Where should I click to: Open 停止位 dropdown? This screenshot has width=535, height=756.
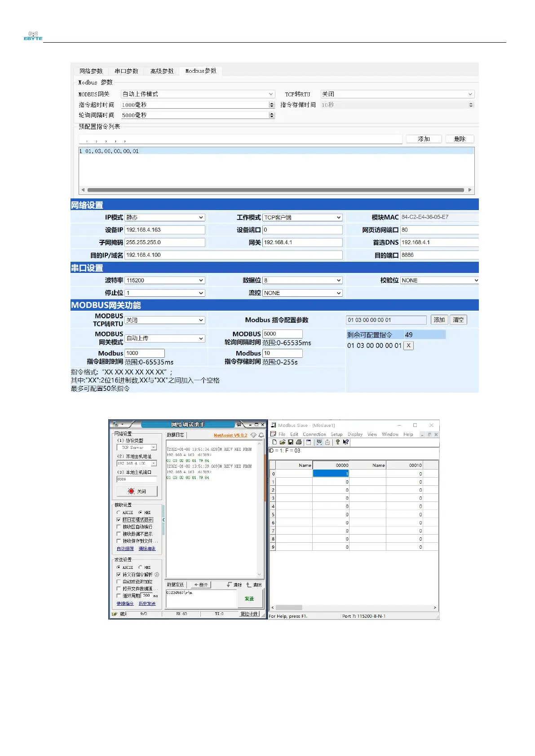[x=165, y=293]
